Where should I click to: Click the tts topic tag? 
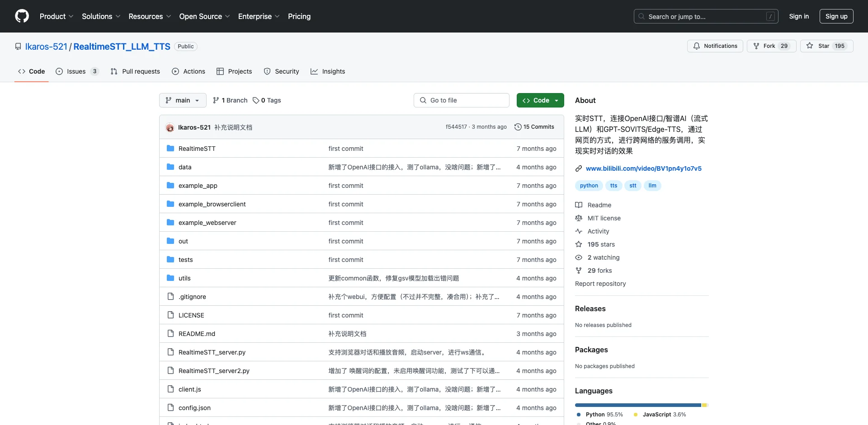point(613,186)
